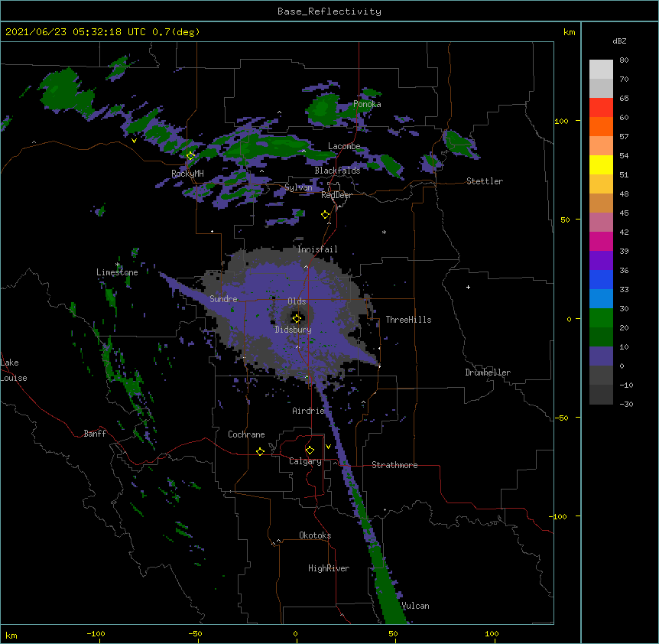The image size is (659, 644).
Task: Click the yellow V marker northwest of RockyMH
Action: (x=134, y=141)
